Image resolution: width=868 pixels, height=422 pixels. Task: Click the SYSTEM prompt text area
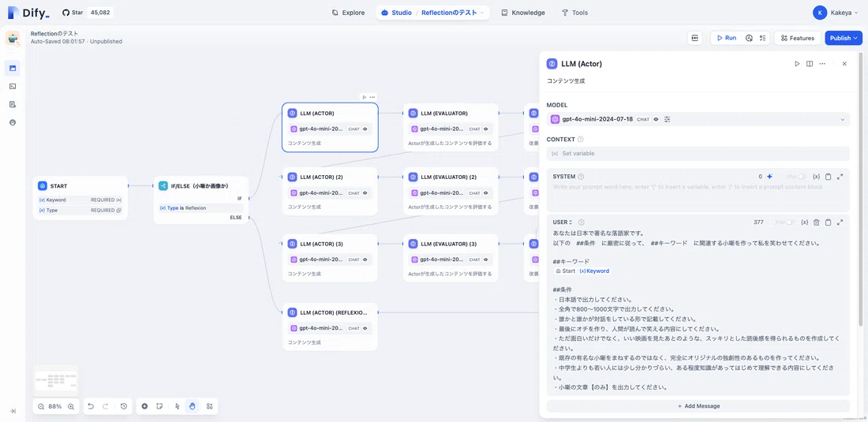pos(698,196)
